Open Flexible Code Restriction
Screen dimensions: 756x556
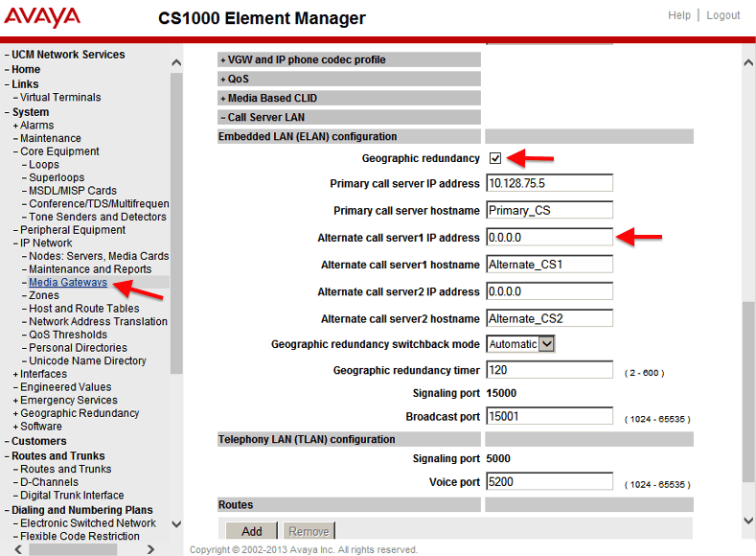point(80,536)
